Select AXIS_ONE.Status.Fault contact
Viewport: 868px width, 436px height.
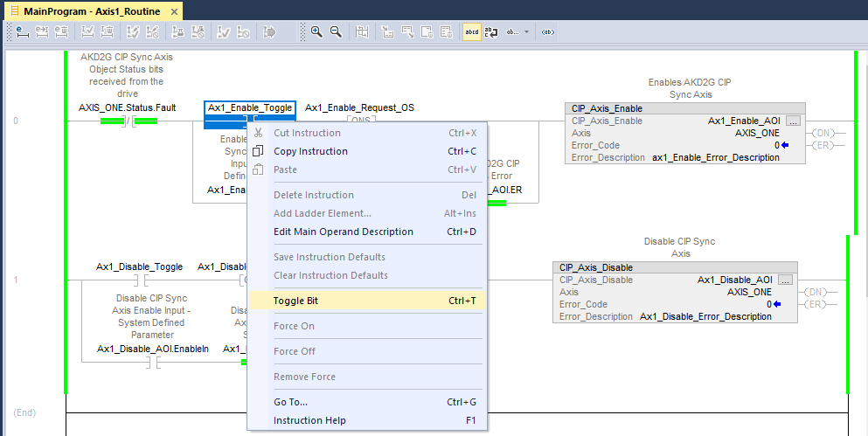coord(128,121)
